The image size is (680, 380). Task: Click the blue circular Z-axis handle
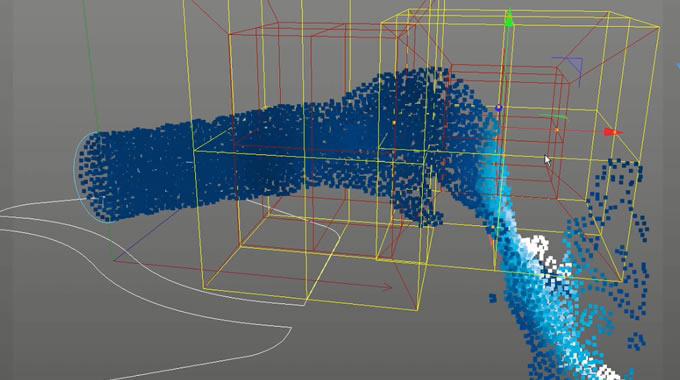click(499, 108)
